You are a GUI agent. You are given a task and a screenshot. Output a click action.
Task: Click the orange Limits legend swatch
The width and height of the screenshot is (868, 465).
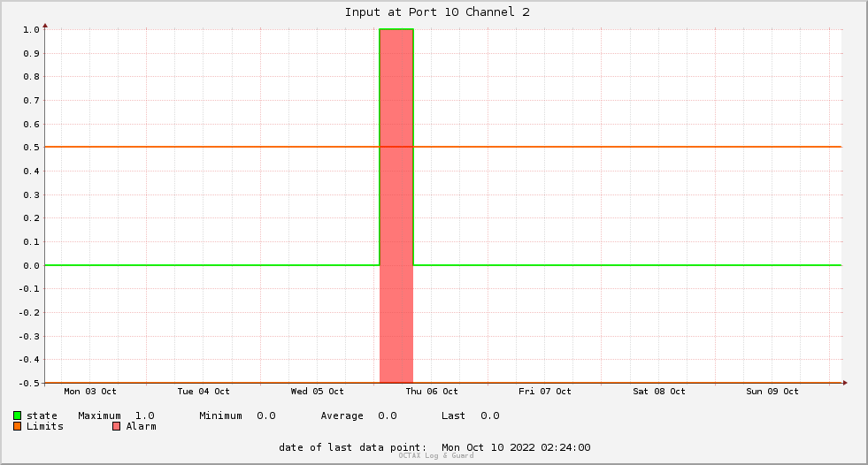(17, 426)
